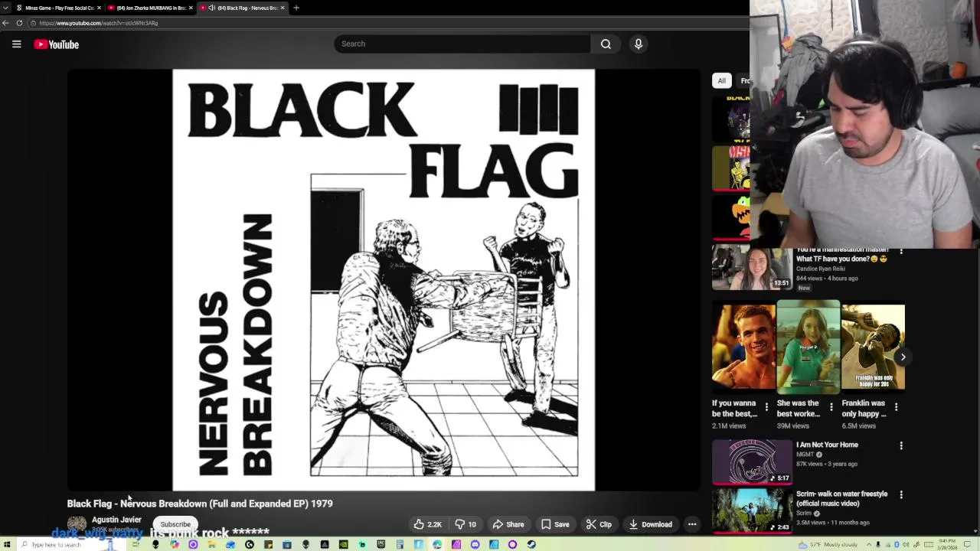Open 'If you wanna be the best' short
This screenshot has height=551, width=980.
(743, 347)
